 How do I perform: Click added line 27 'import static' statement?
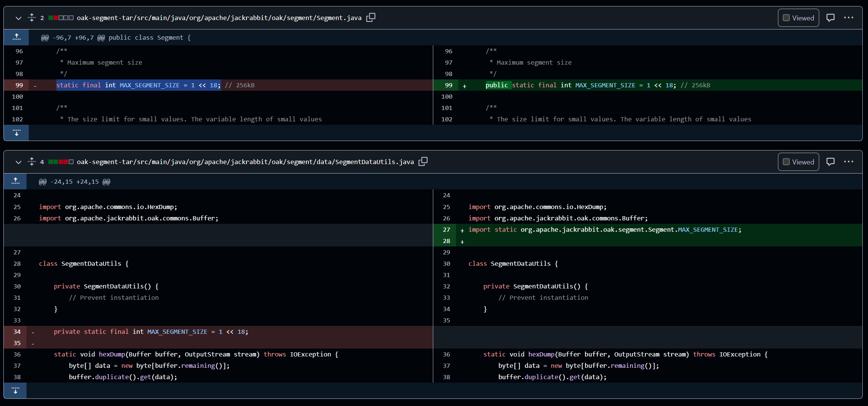605,229
